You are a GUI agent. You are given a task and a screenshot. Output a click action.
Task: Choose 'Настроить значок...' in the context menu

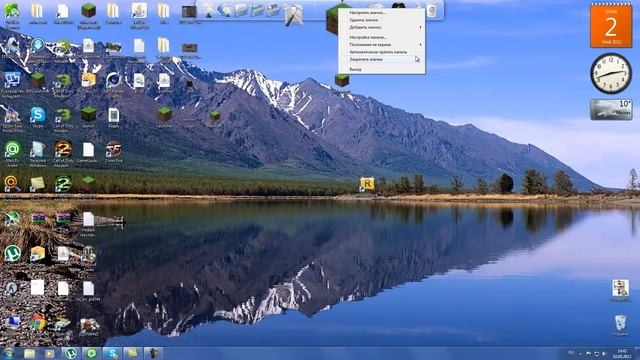pyautogui.click(x=382, y=13)
